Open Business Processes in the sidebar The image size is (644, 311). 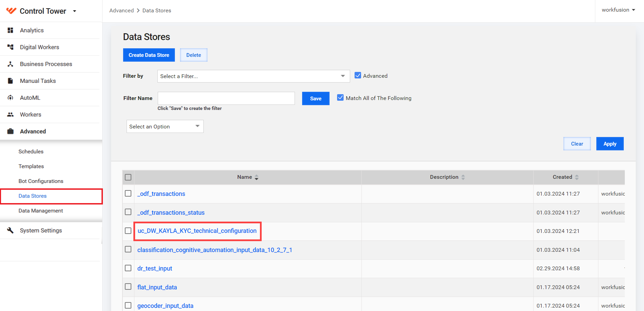tap(46, 64)
